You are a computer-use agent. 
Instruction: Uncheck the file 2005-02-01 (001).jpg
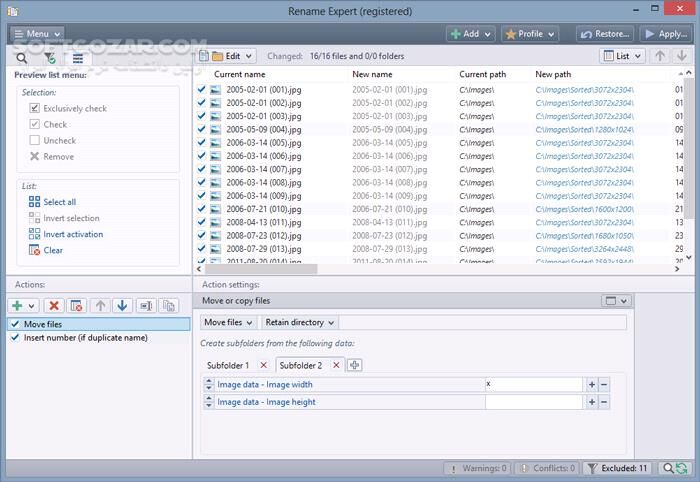point(201,89)
